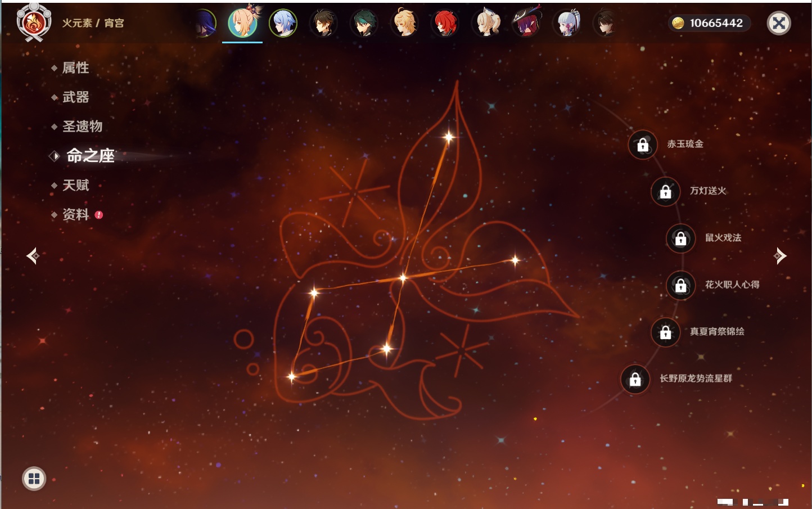Go to next character with right arrow
Screen dimensions: 812x509
pyautogui.click(x=780, y=256)
